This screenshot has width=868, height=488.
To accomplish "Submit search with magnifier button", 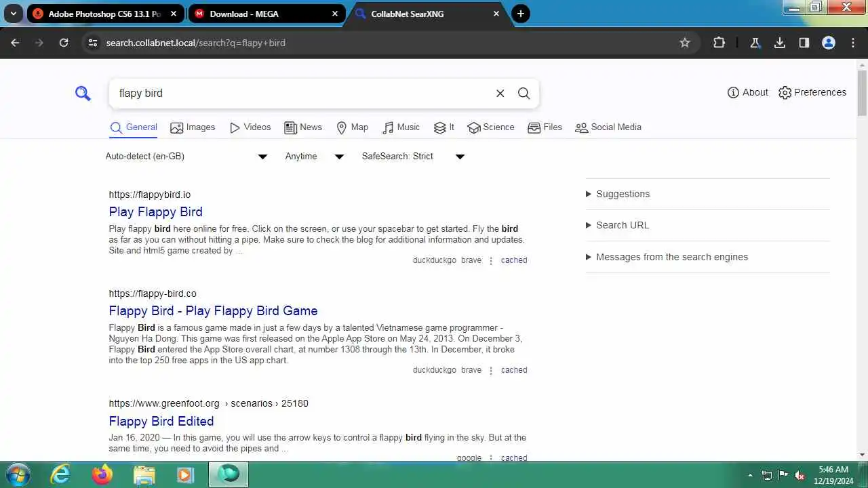I will coord(524,94).
